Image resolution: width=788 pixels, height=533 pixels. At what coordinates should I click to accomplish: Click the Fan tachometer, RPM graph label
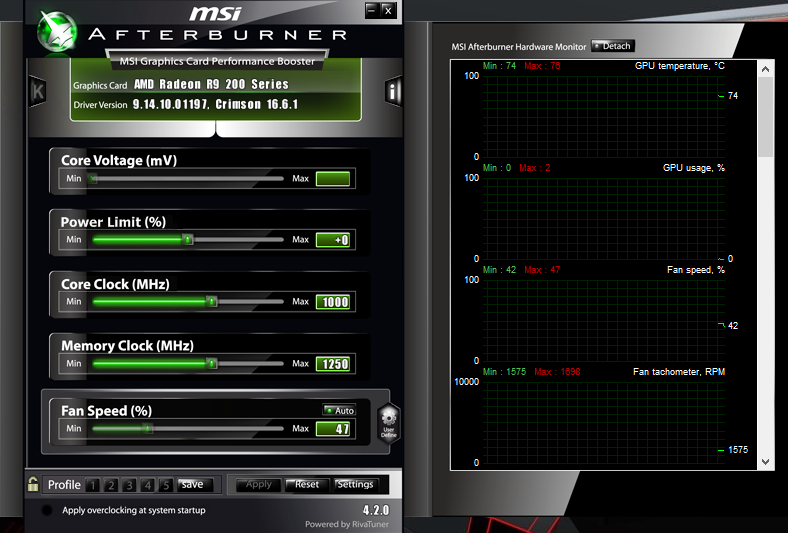pyautogui.click(x=679, y=372)
